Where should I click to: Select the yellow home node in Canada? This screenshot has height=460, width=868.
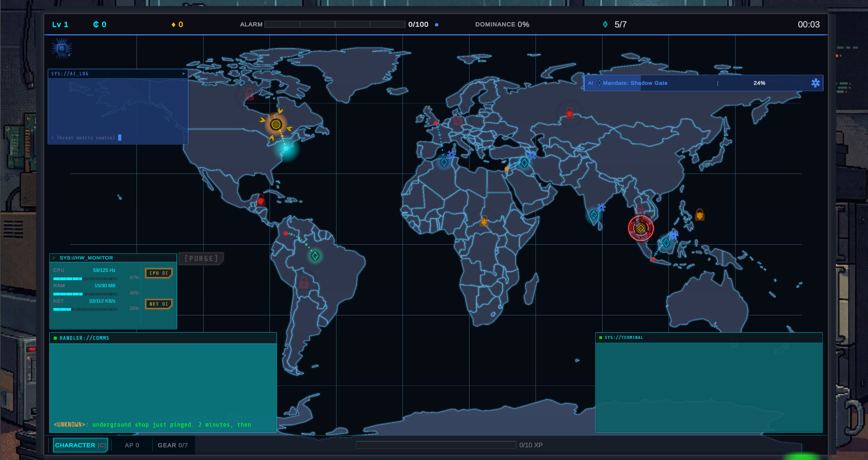tap(276, 124)
